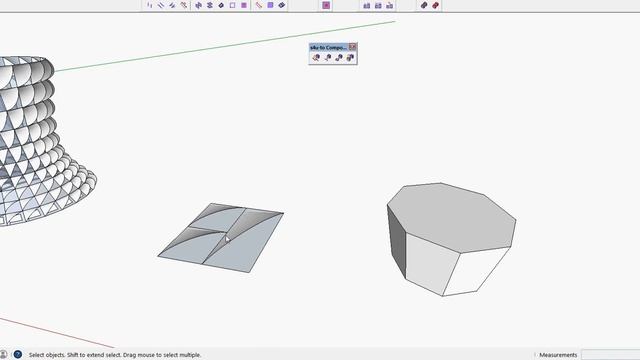Click the dark gray tag icon in toolbar
Screen dimensions: 640x360
point(424,5)
